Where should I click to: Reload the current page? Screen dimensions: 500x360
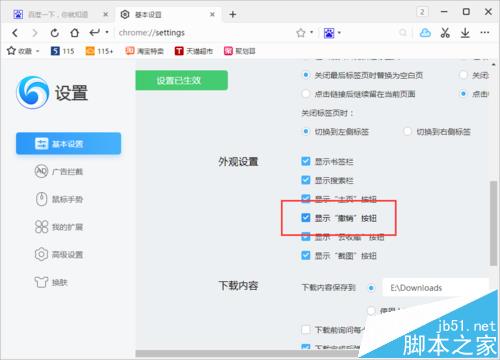click(x=55, y=33)
